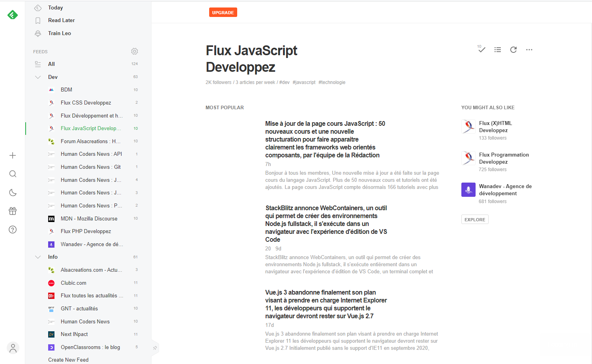Screen dimensions: 592x364
Task: Mark all as read with the checkmark icon
Action: pyautogui.click(x=481, y=49)
